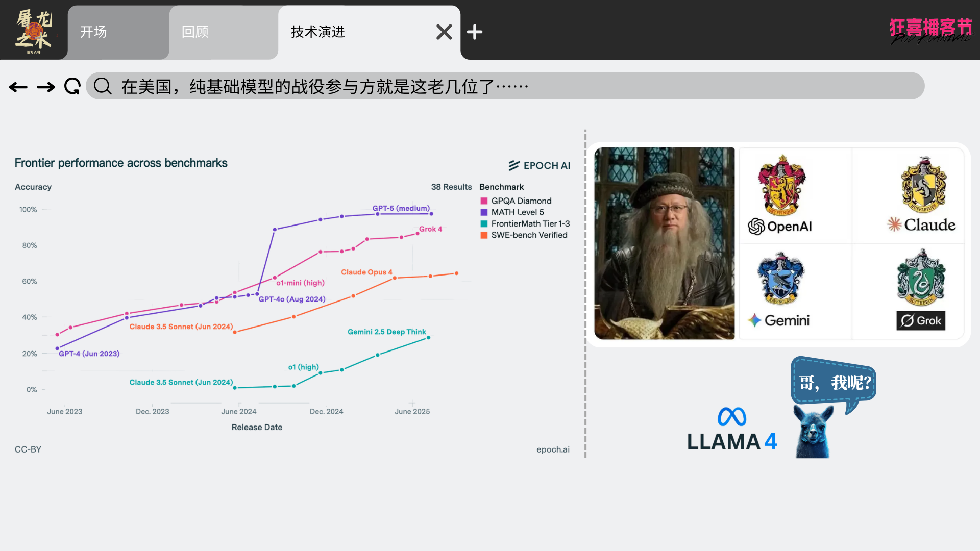The image size is (980, 551).
Task: Click the Gemini Ravenclaw crest
Action: coord(780,279)
